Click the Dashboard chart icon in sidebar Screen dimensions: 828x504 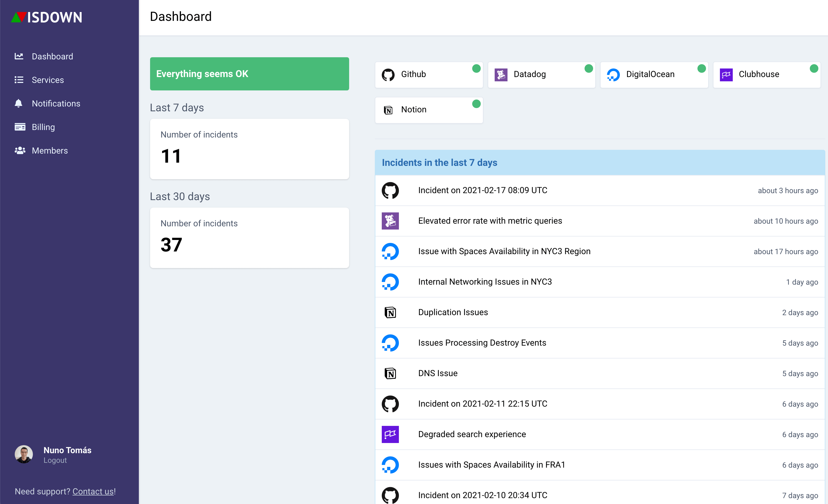coord(19,56)
